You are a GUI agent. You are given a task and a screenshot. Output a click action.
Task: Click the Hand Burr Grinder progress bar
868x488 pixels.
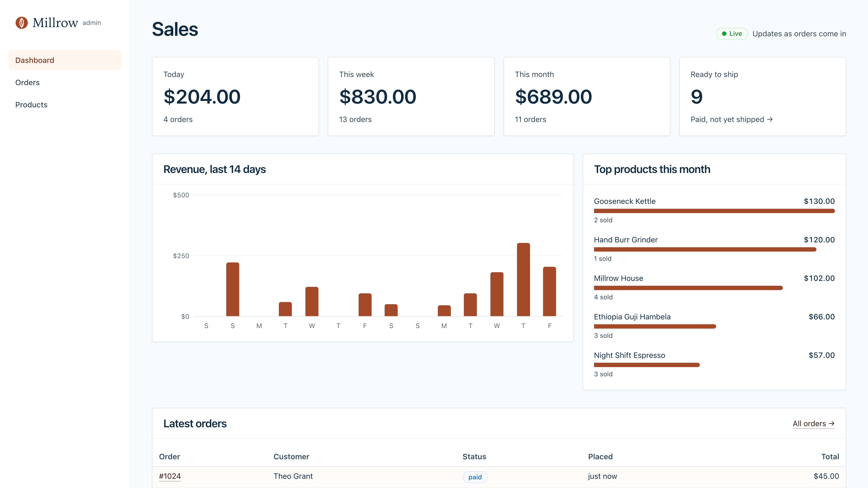pos(705,250)
